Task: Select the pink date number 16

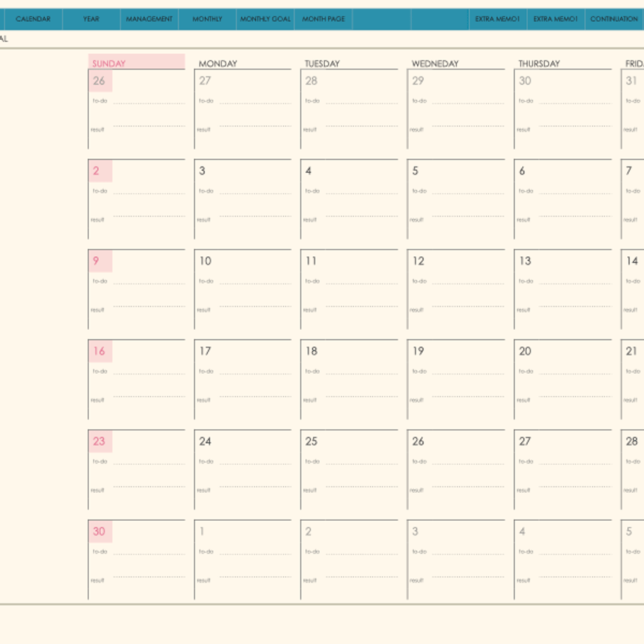Action: (x=99, y=351)
